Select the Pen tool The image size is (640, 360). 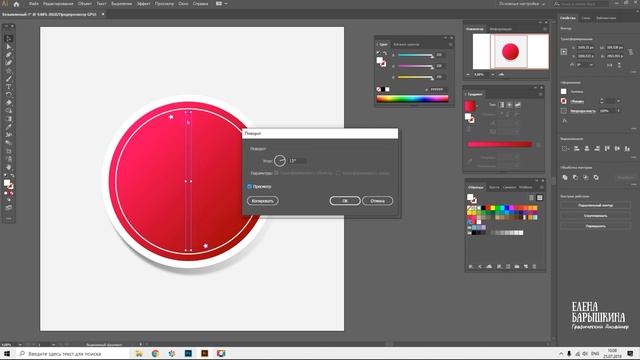pyautogui.click(x=9, y=55)
